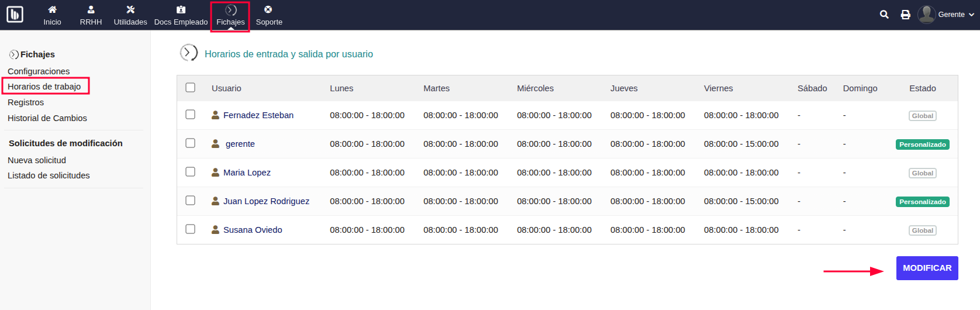Select Maria Lopez row checkbox
Screen dimensions: 980x310
(x=190, y=172)
